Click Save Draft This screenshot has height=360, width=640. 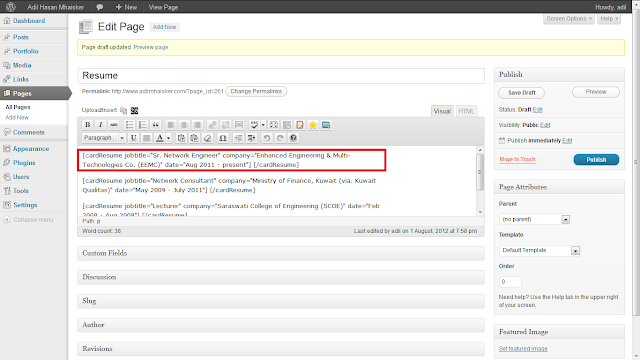522,93
